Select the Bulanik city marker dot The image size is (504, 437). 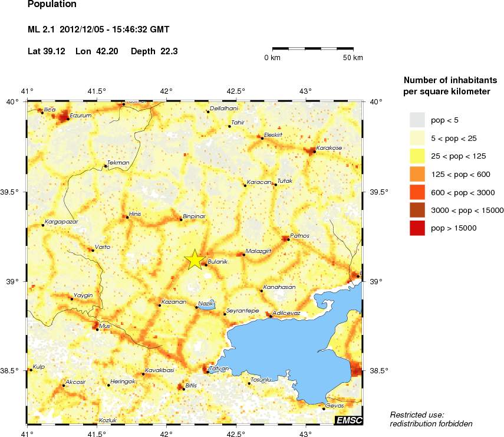[206, 265]
